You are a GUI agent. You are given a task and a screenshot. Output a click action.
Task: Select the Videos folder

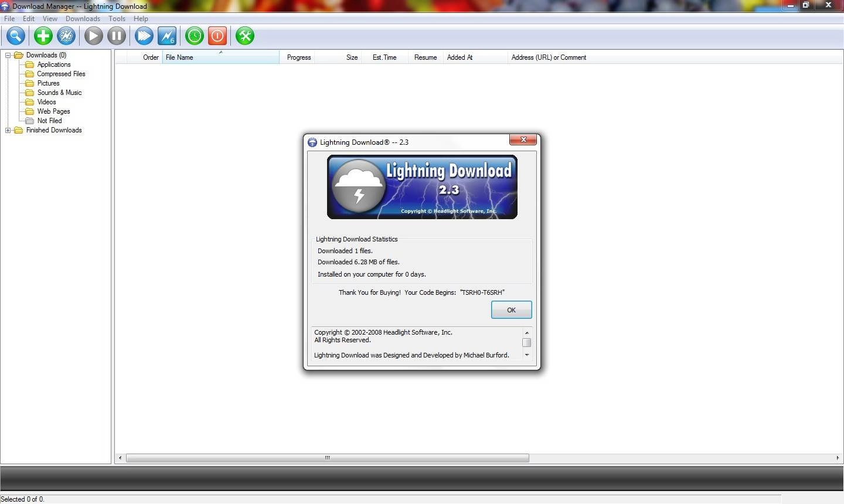click(46, 102)
